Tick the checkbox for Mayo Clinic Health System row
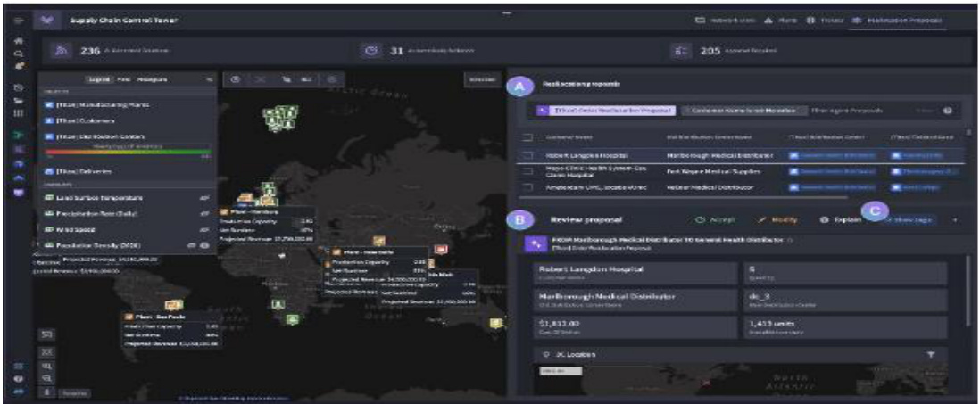The image size is (980, 404). pyautogui.click(x=527, y=170)
